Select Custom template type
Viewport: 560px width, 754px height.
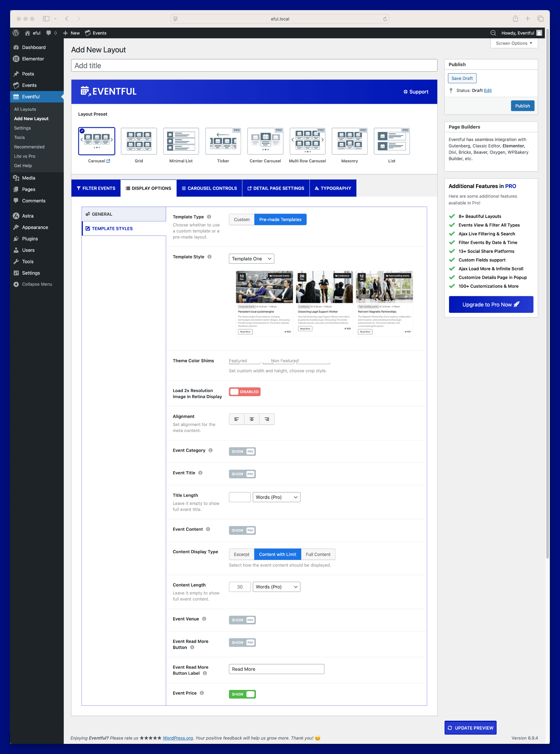(x=241, y=220)
